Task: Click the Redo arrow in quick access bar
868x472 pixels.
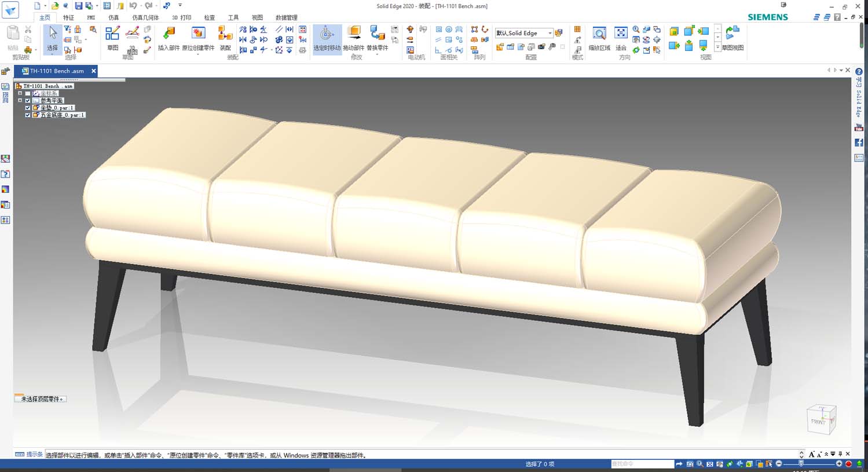Action: tap(148, 6)
